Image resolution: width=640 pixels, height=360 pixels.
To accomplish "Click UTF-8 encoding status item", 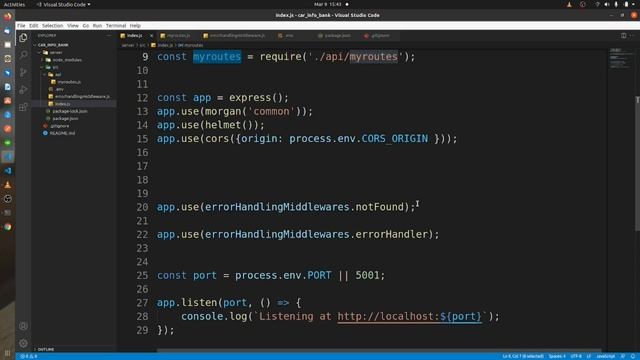I will click(576, 356).
